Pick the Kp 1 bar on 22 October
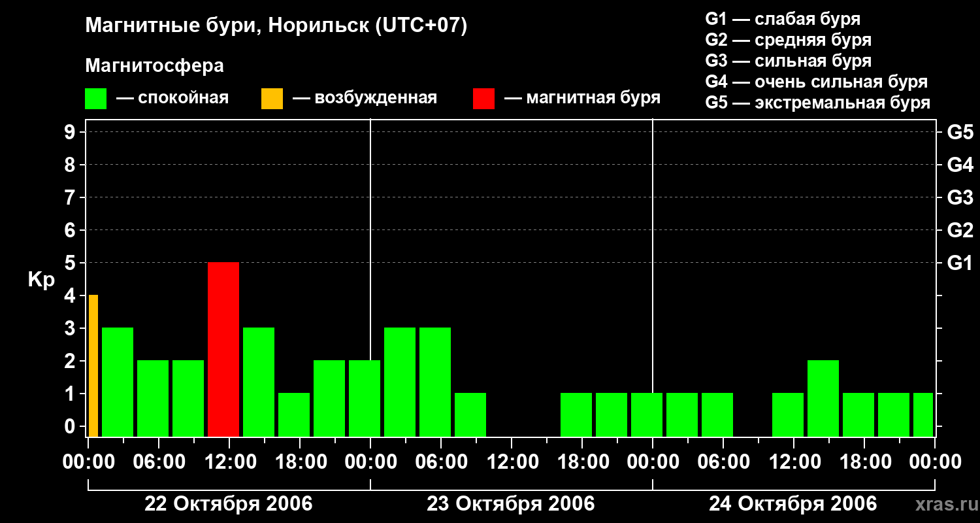980x523 pixels. (x=294, y=415)
